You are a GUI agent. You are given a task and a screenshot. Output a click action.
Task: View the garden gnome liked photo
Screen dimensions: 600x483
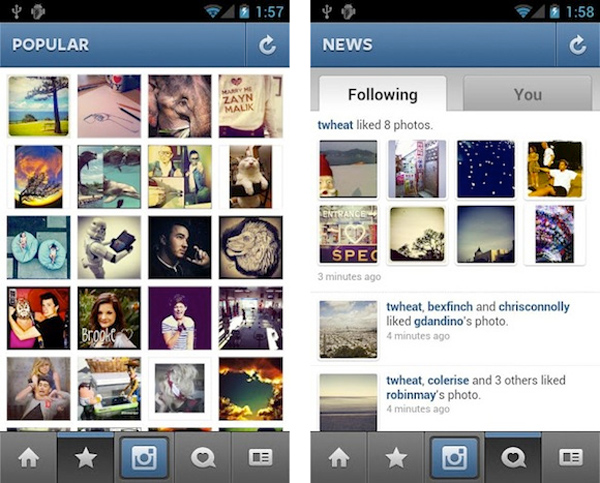coord(348,169)
